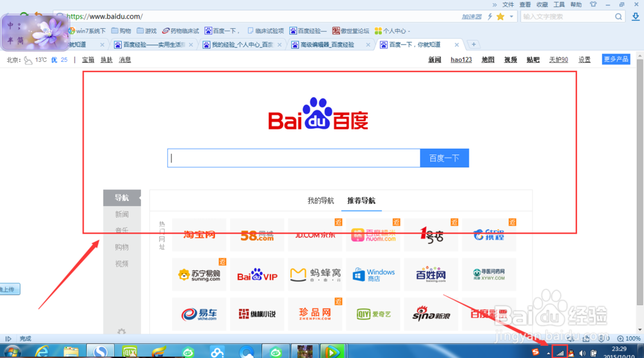Open the 58同城 site tile
The height and width of the screenshot is (358, 644).
(x=257, y=235)
